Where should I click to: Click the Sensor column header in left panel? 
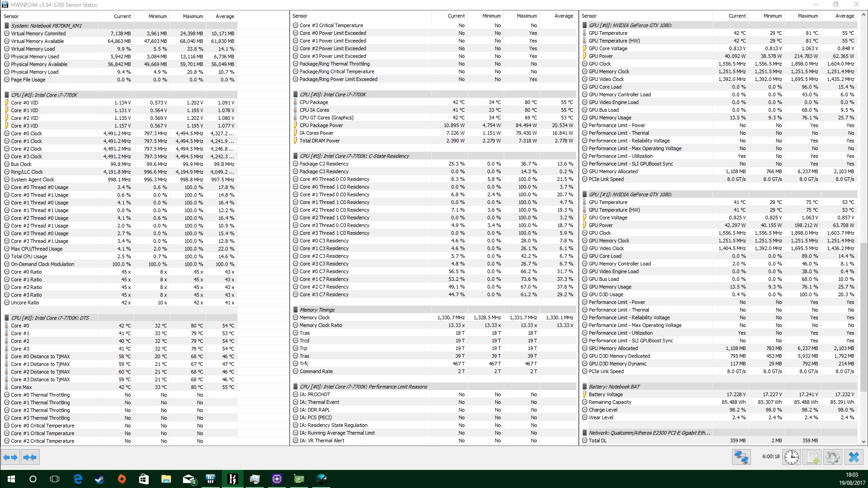pos(50,16)
